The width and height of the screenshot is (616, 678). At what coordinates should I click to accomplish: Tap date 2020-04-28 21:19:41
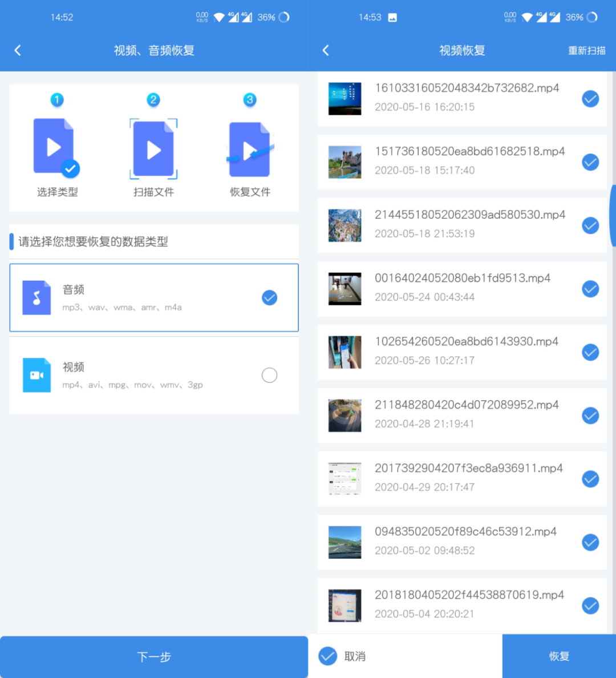tap(424, 423)
